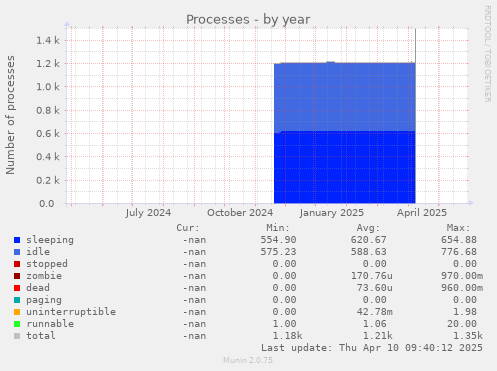Click total average value 1.21k
This screenshot has height=371, width=497.
[x=378, y=336]
